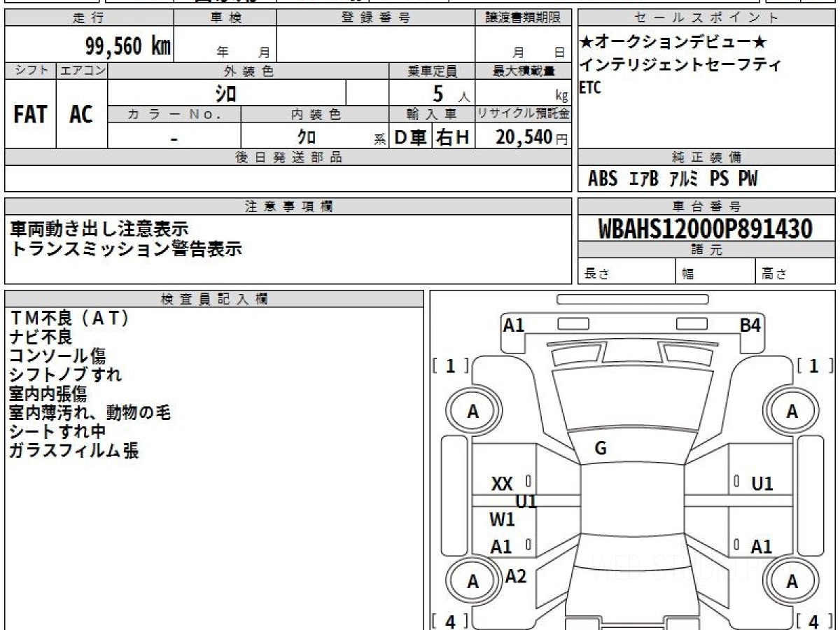
Task: Click the ETC sales point entry
Action: coord(590,88)
